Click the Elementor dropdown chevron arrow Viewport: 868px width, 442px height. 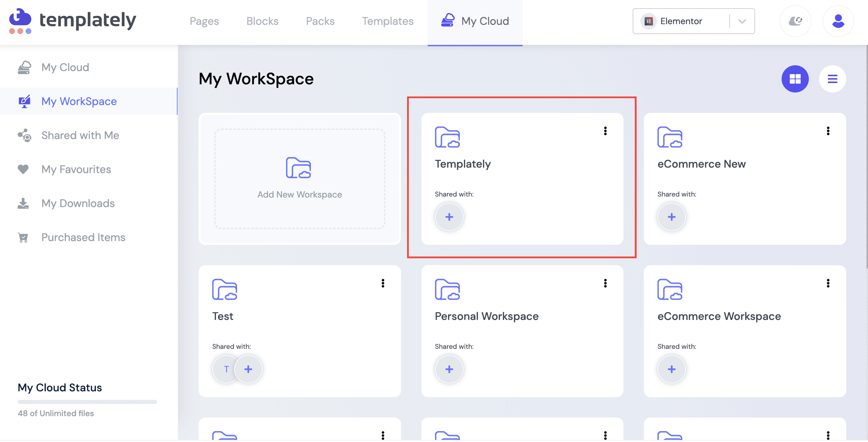[x=742, y=21]
